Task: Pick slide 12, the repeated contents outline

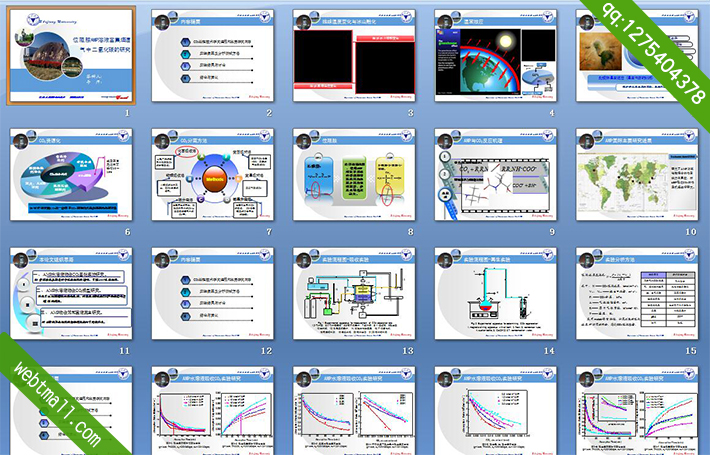Action: point(212,293)
